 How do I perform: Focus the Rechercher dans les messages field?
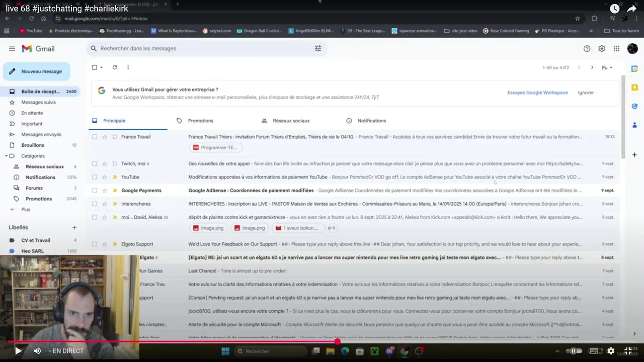pyautogui.click(x=206, y=48)
